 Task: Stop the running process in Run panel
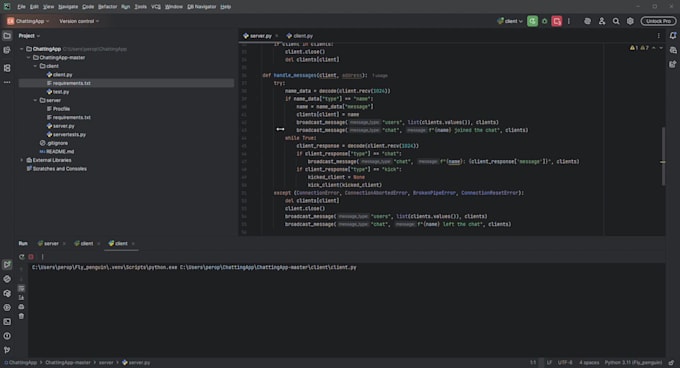31,257
